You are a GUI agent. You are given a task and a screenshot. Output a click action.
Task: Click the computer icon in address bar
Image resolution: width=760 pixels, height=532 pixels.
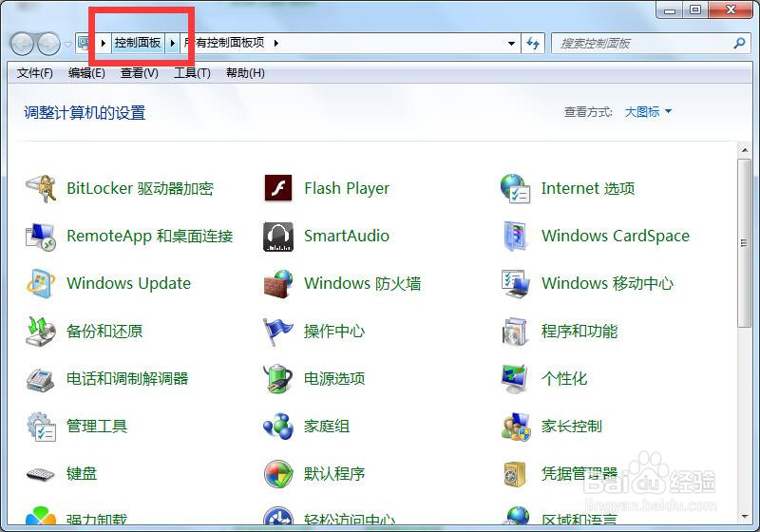tap(84, 43)
